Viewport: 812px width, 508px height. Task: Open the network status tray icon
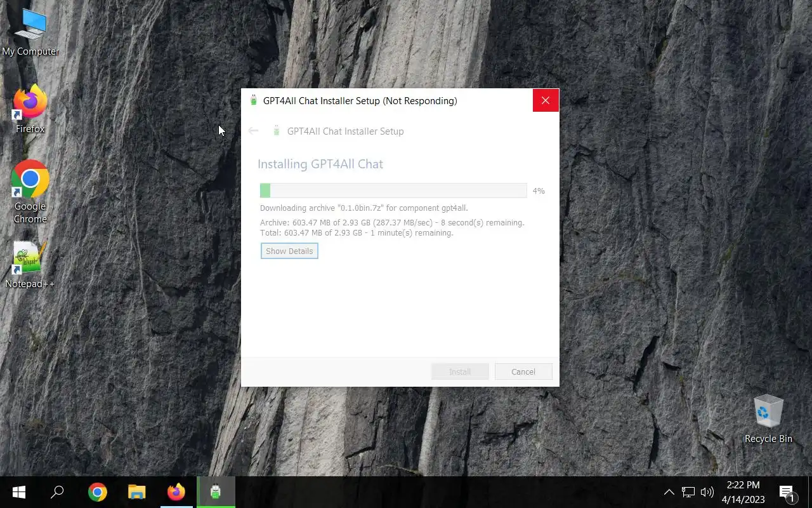coord(688,492)
